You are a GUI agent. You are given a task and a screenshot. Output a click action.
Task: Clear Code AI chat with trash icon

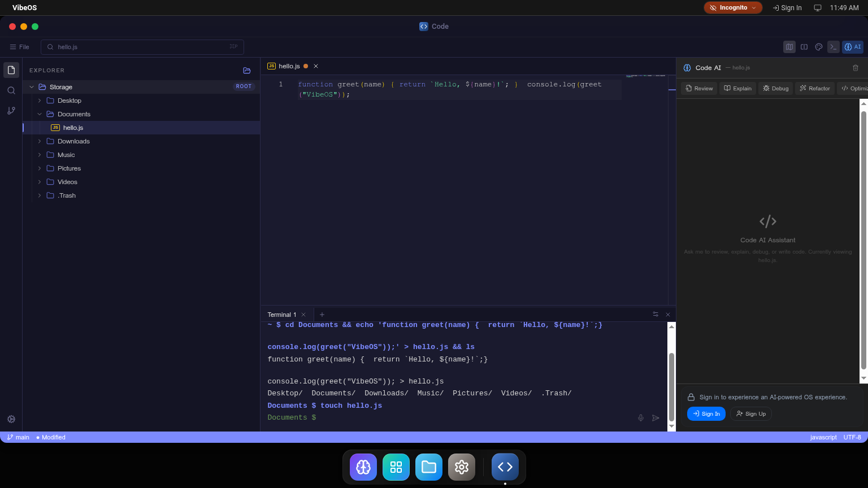[856, 68]
